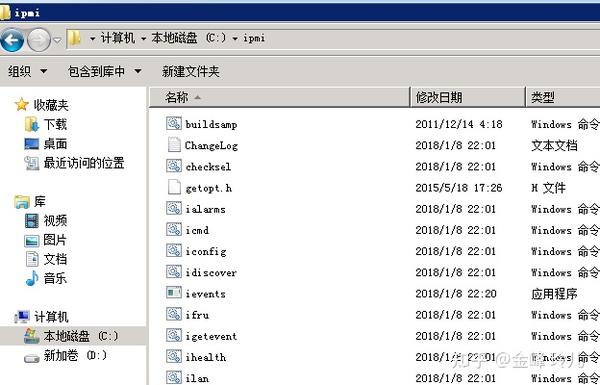The image size is (600, 385).
Task: Expand the arrow before 本地磁盘 (C:) in path
Action: (x=143, y=39)
